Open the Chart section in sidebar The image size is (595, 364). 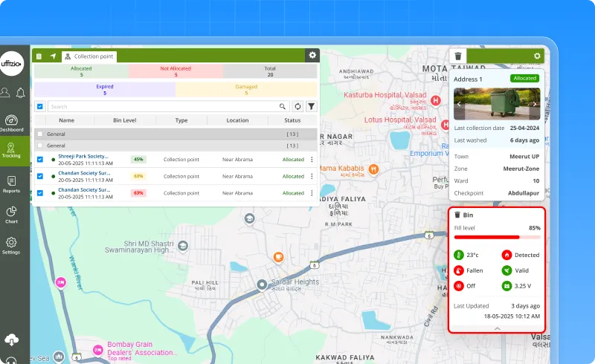(x=11, y=215)
